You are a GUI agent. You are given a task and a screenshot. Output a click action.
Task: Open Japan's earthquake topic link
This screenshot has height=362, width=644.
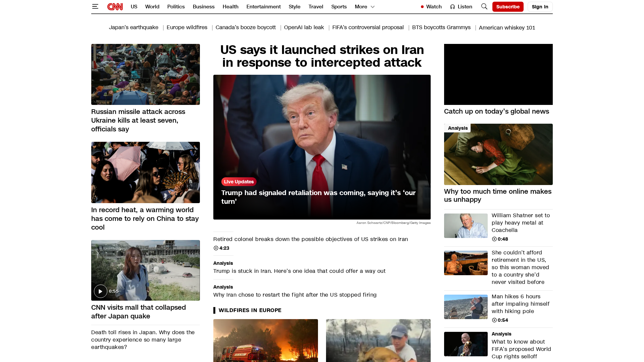133,27
